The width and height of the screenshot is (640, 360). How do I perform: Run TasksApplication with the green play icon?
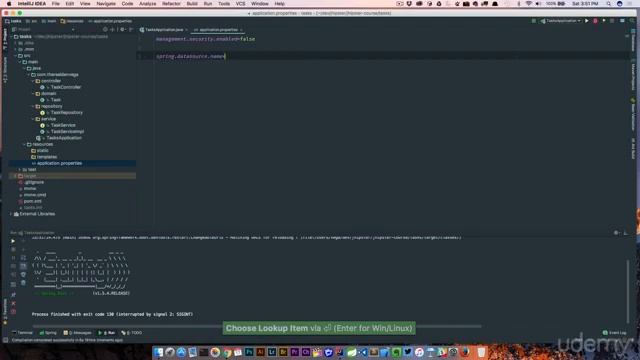tap(587, 21)
